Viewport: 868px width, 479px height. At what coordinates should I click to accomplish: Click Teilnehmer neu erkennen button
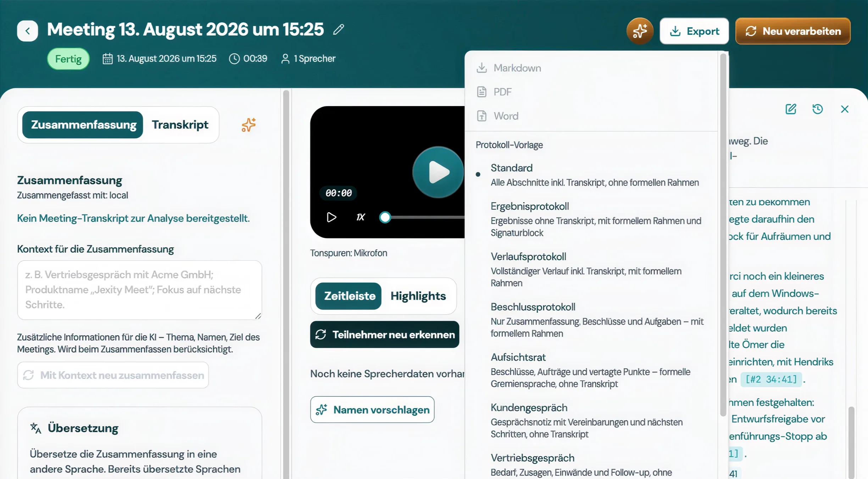tap(385, 335)
